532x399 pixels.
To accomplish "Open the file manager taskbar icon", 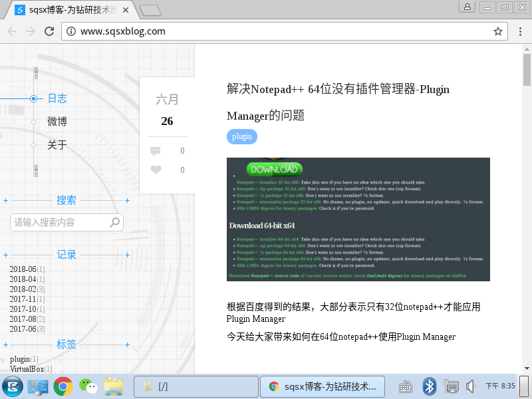I will [113, 386].
